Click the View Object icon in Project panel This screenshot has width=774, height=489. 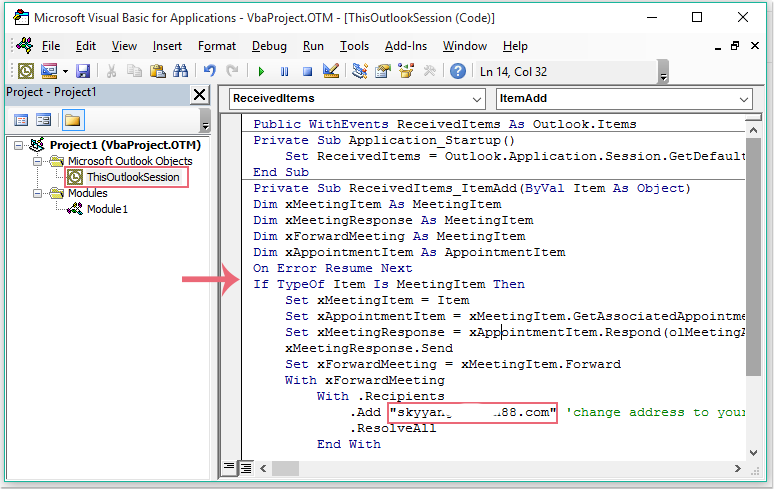point(44,120)
